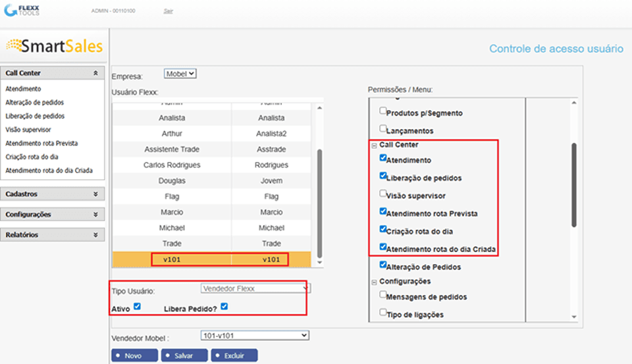Select the Trade name cell below Michael

coord(172,244)
